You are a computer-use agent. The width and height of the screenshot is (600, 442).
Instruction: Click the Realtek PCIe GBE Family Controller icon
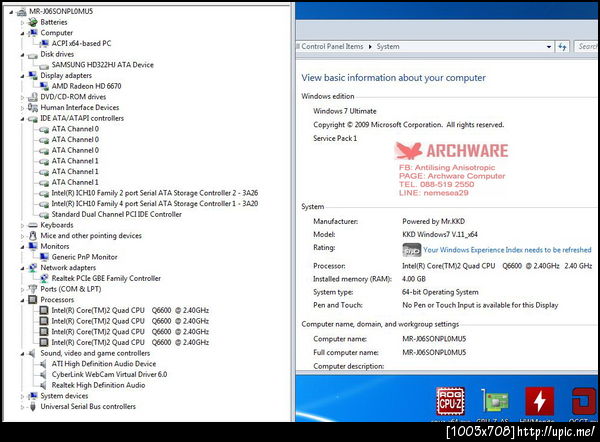pyautogui.click(x=44, y=278)
